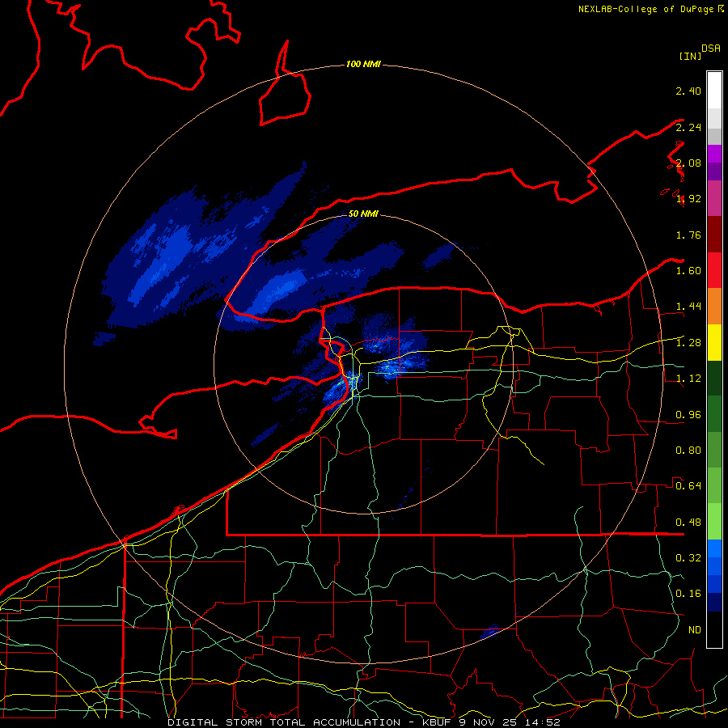This screenshot has height=728, width=728.
Task: Pick the dark red swatch beside 1.76
Action: (x=714, y=234)
